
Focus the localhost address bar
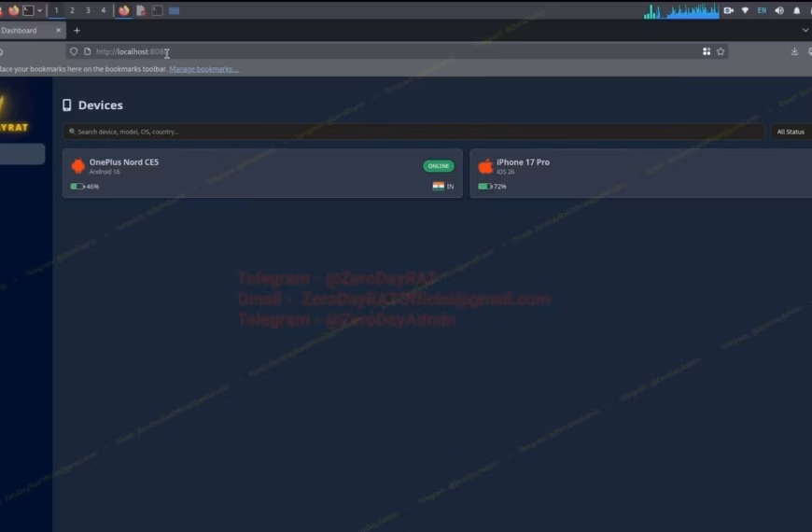coord(396,51)
